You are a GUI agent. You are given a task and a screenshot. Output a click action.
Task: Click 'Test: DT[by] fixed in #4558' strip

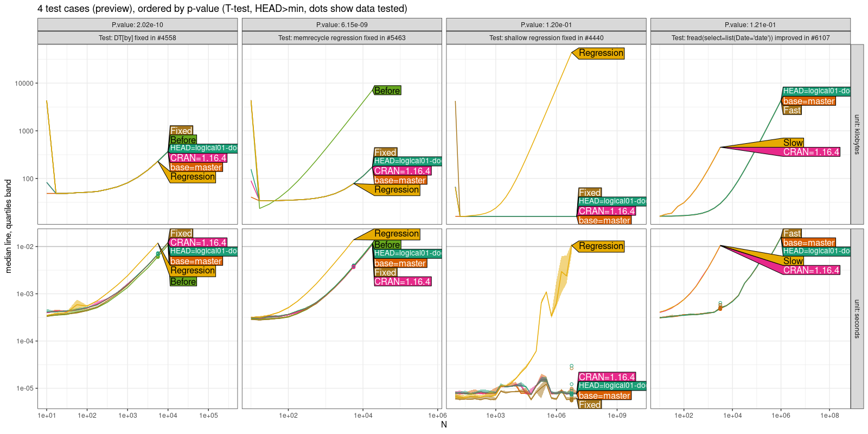137,38
